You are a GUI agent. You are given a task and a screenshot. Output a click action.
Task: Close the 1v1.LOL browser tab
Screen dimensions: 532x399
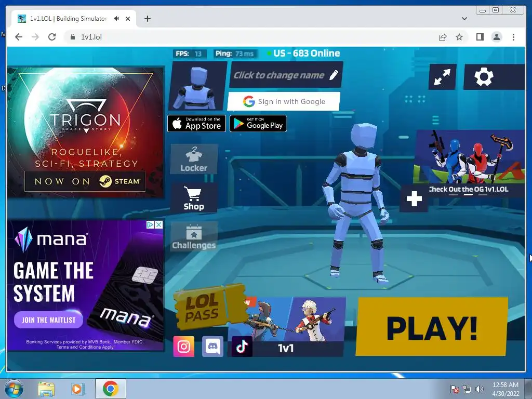click(x=128, y=19)
